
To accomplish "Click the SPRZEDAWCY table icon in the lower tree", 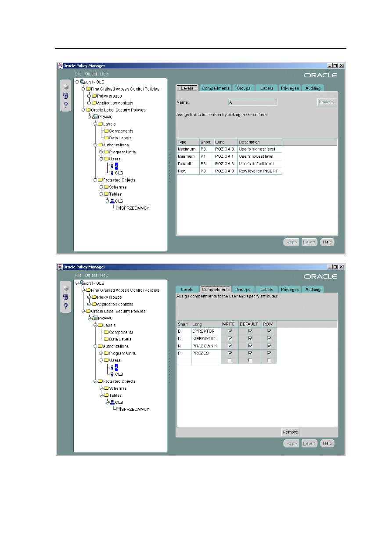I will pos(118,409).
